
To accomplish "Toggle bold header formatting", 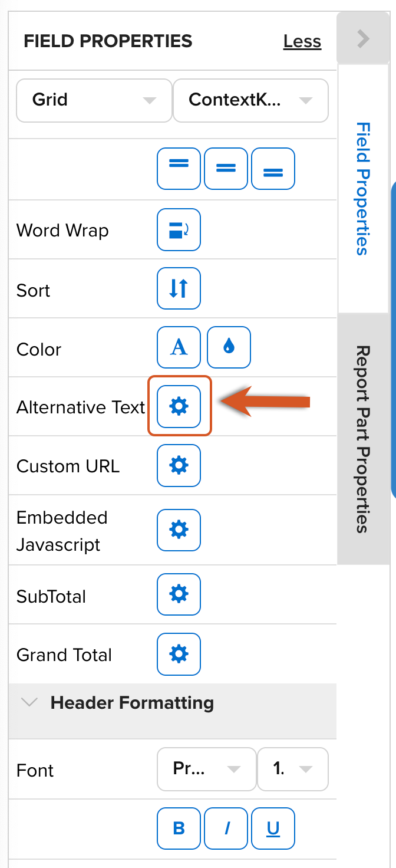I will (x=179, y=828).
